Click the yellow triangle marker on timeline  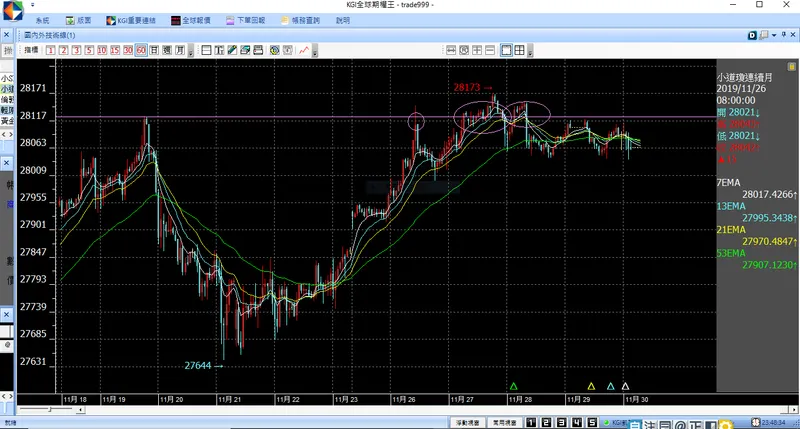[x=591, y=386]
